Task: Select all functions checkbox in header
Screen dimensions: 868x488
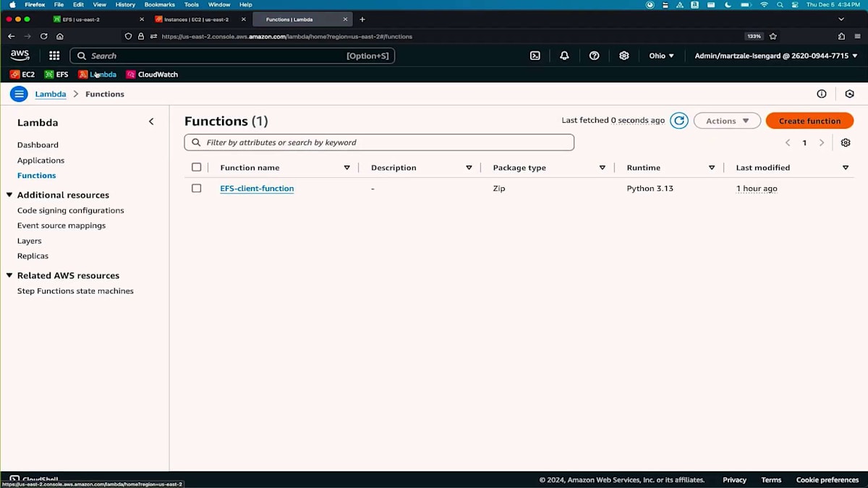Action: point(197,168)
